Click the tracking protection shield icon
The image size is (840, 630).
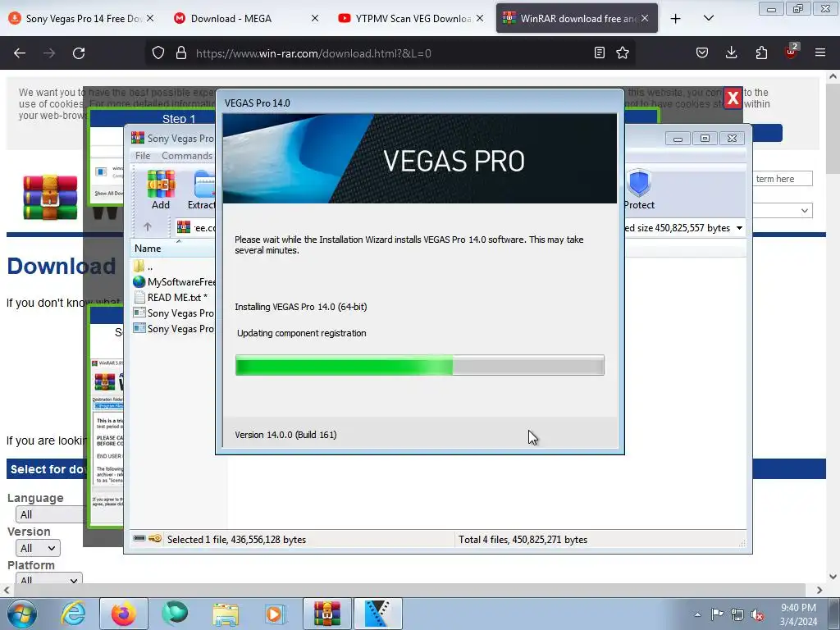point(158,52)
